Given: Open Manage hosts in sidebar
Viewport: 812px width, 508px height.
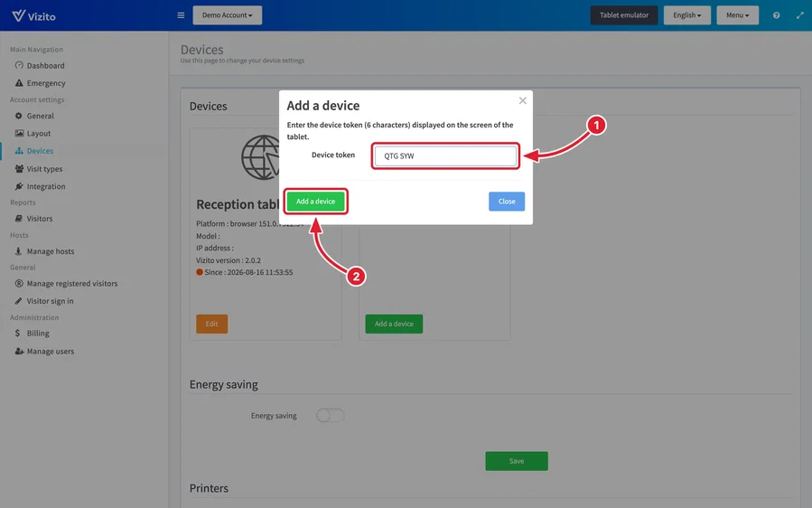Looking at the screenshot, I should [51, 251].
